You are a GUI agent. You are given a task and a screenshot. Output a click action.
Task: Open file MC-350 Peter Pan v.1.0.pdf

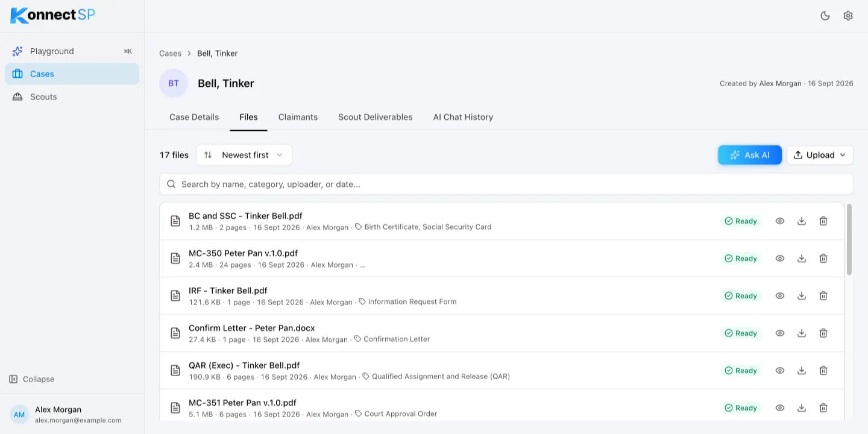click(243, 253)
